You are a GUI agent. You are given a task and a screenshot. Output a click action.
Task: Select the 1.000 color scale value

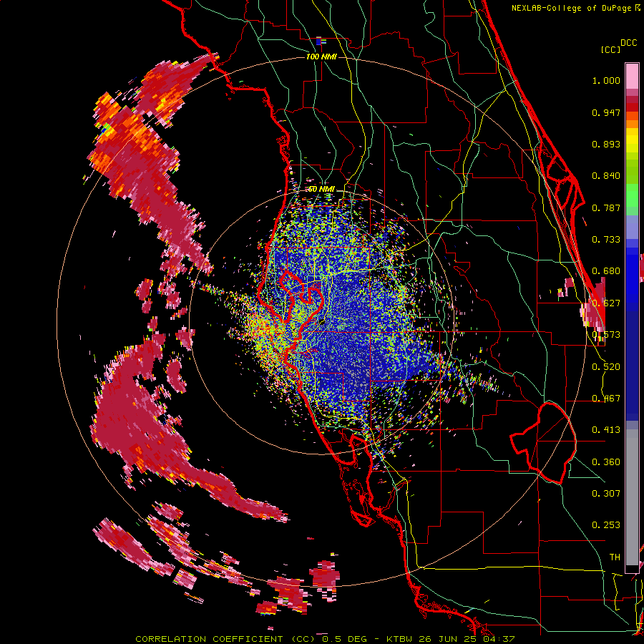[606, 80]
